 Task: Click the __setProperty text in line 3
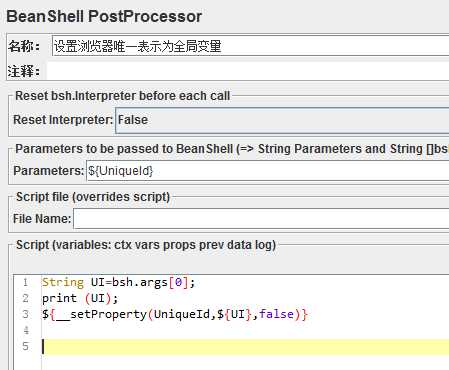click(x=101, y=314)
